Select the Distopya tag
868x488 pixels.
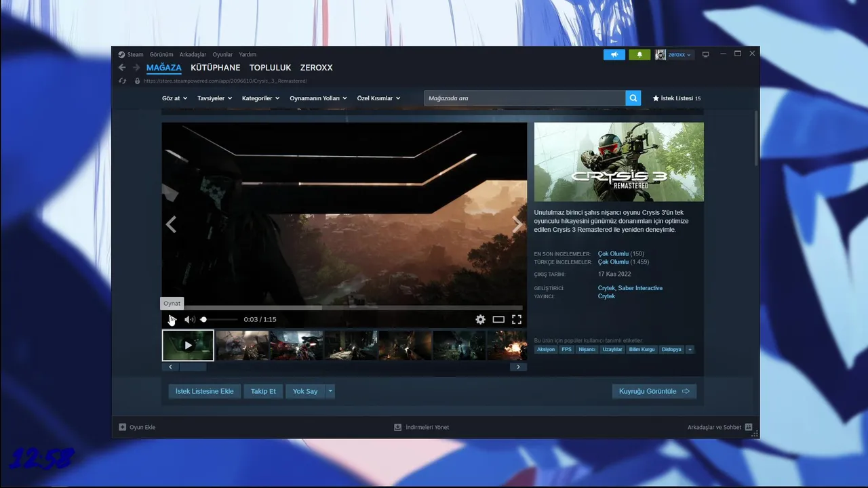point(671,350)
